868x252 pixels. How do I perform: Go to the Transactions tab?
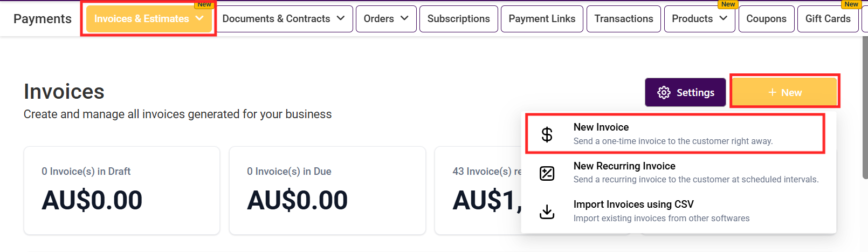pos(624,19)
